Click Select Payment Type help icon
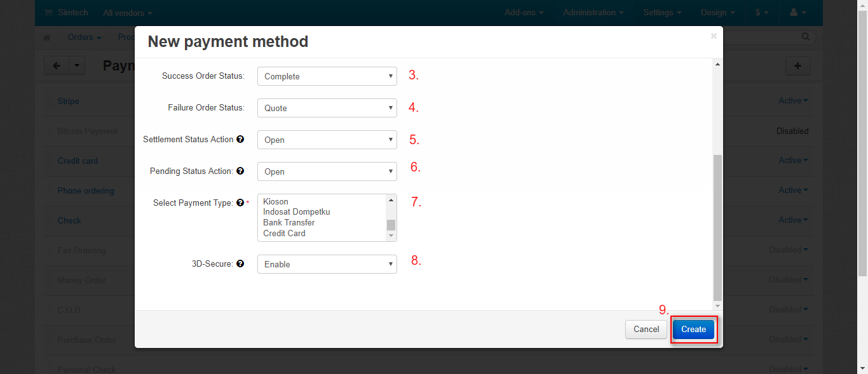The height and width of the screenshot is (374, 868). click(240, 203)
